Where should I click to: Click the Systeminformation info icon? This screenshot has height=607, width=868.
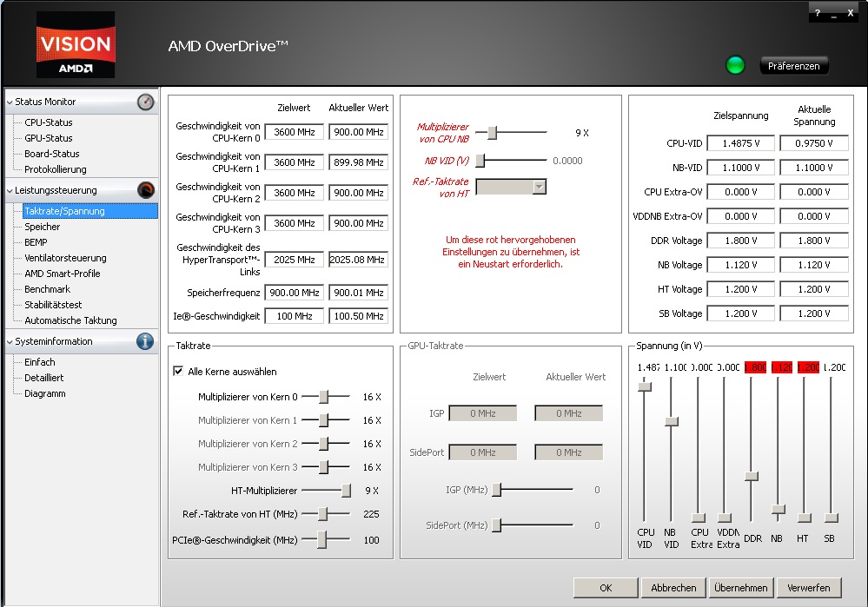pyautogui.click(x=145, y=341)
